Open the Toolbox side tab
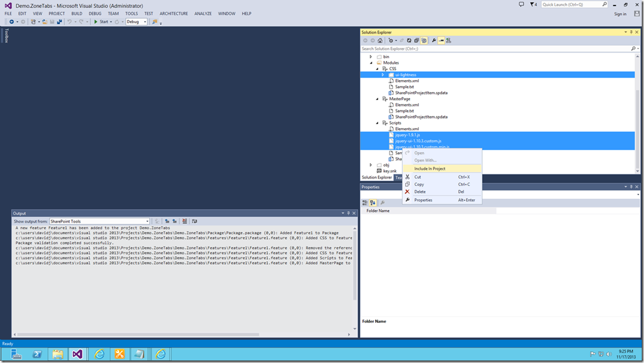 [x=7, y=36]
